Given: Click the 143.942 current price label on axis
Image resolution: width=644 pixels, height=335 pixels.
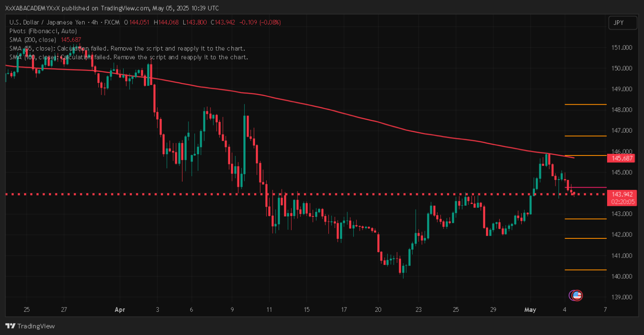Looking at the screenshot, I should tap(623, 194).
